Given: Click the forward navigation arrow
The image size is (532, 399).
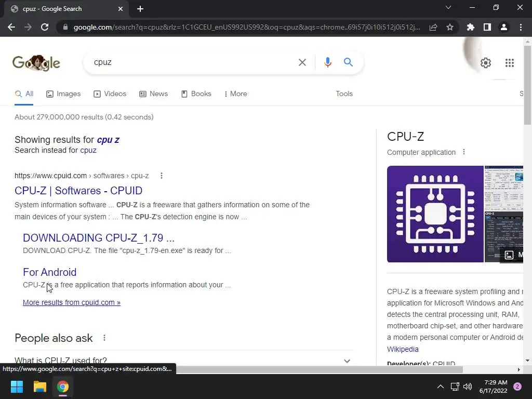Looking at the screenshot, I should click(28, 27).
